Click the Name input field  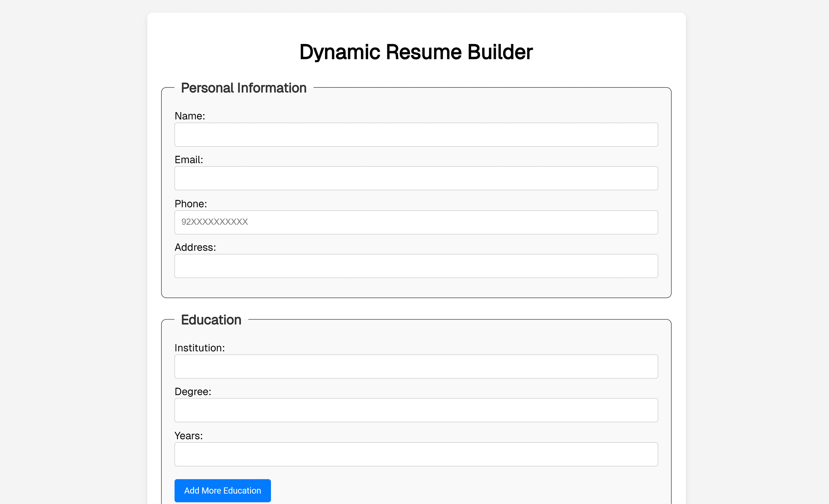pyautogui.click(x=416, y=134)
